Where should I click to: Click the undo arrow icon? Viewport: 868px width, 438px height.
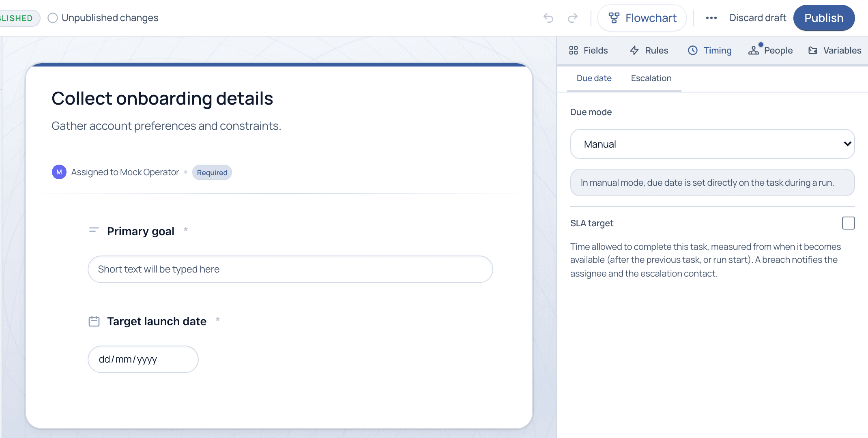point(548,18)
